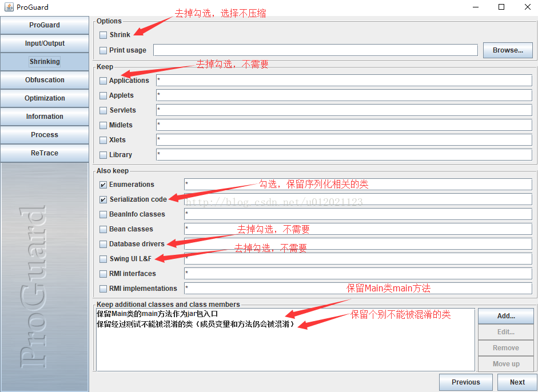The height and width of the screenshot is (392, 538).
Task: Click the Add... button
Action: click(x=506, y=316)
